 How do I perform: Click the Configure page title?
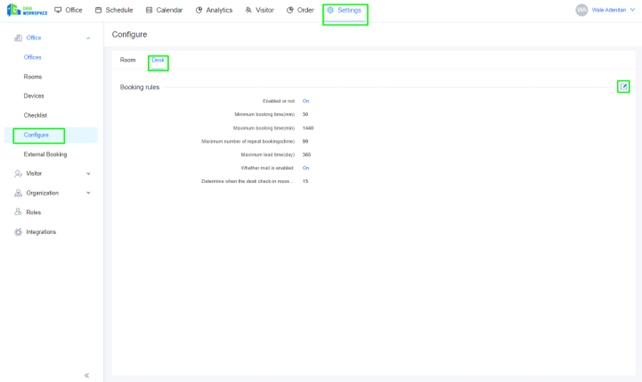tap(129, 34)
